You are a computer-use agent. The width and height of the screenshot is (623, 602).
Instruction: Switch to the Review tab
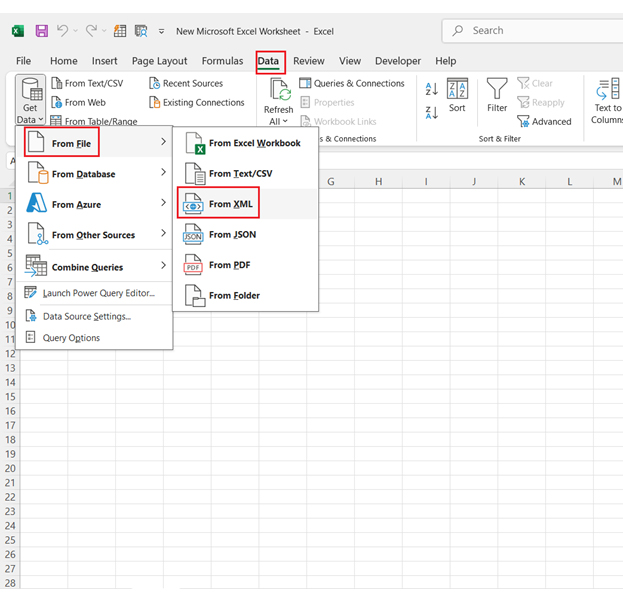(309, 61)
